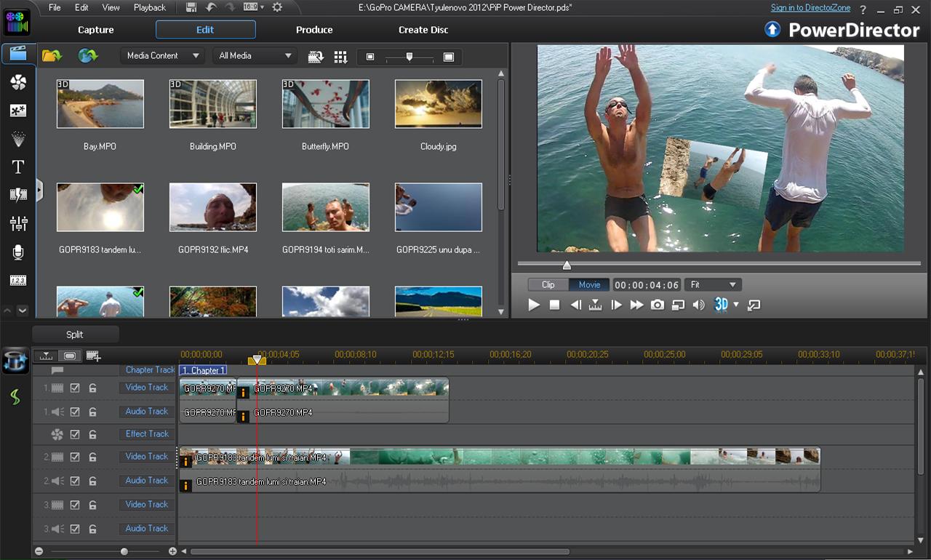Select Clip preview mode button
931x560 pixels.
pos(548,285)
